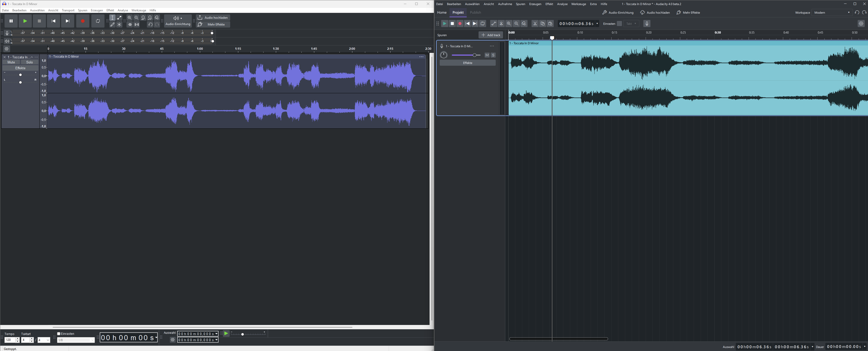Hit the red Record button in the left Audacity window

coord(83,21)
